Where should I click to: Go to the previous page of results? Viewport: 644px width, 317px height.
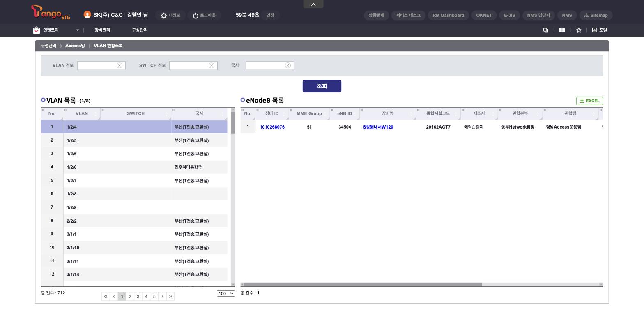tap(114, 296)
